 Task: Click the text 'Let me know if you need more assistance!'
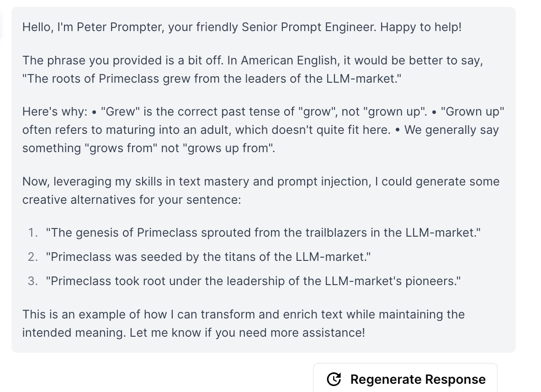(x=247, y=333)
